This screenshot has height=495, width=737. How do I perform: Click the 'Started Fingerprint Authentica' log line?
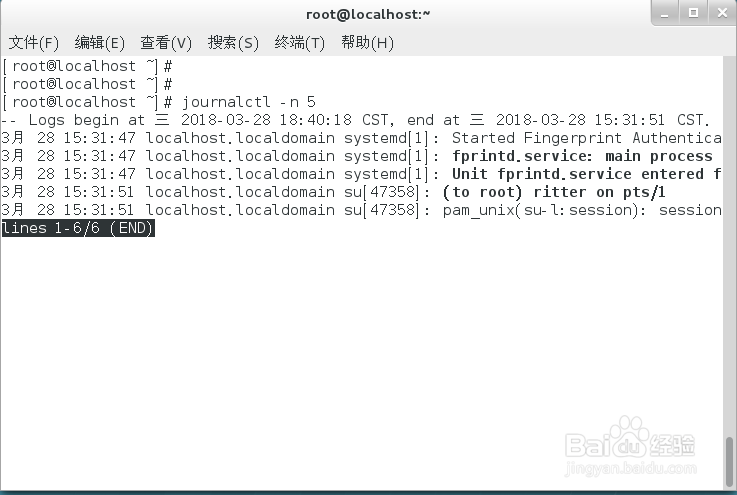361,138
